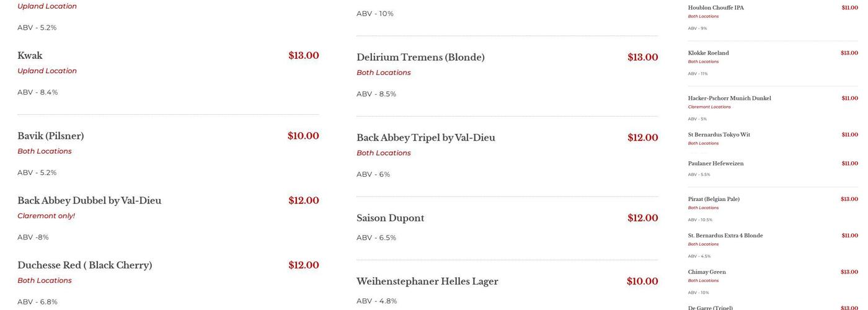
Task: Select Delirium Tremens (Blonde) beer name
Action: pyautogui.click(x=420, y=57)
